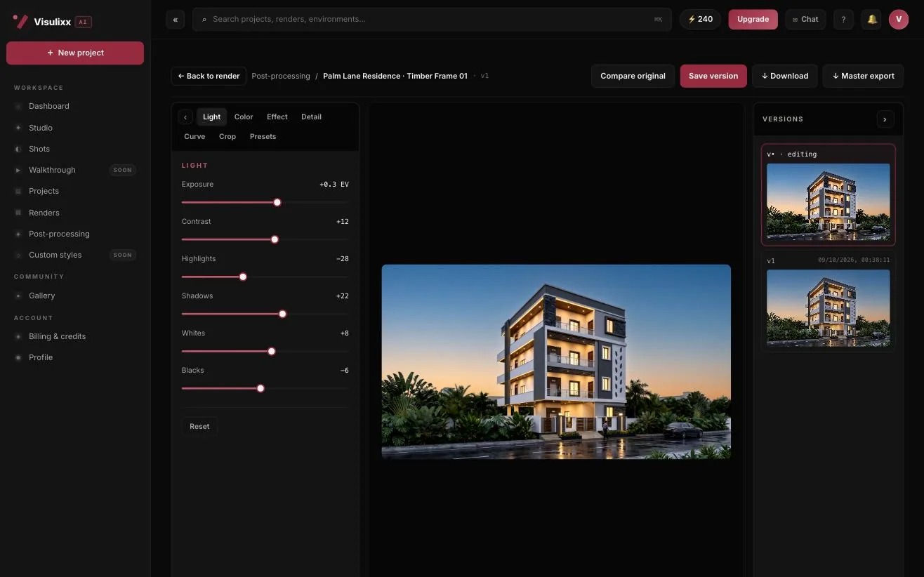This screenshot has width=924, height=577.
Task: Click the Download button
Action: tap(785, 76)
